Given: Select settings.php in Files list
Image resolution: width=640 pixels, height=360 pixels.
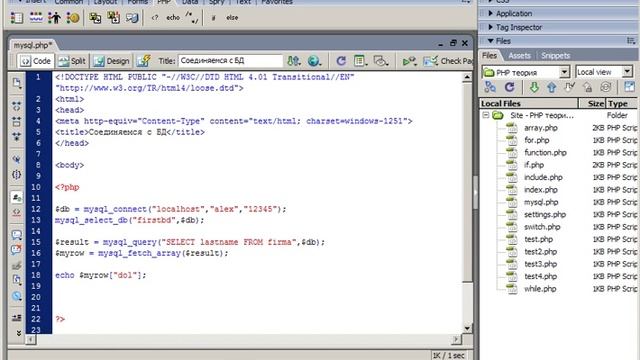Looking at the screenshot, I should [x=545, y=214].
